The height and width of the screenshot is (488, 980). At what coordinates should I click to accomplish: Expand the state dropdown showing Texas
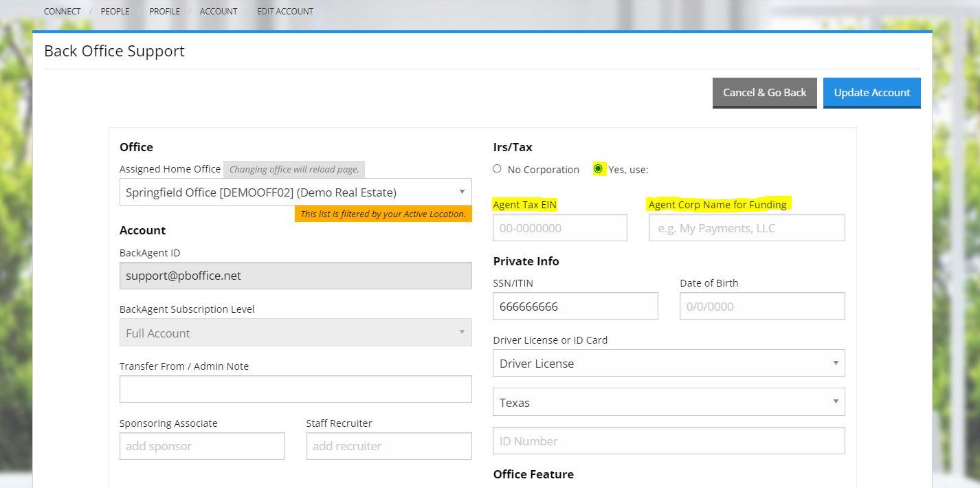(x=669, y=401)
